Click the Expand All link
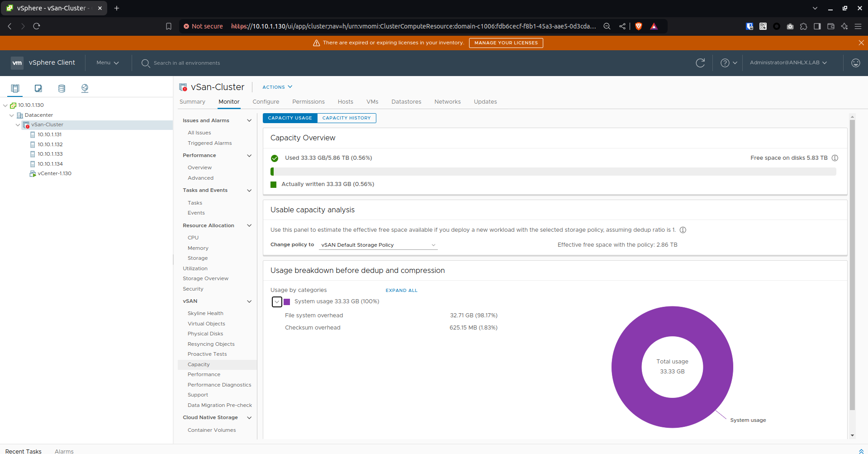The height and width of the screenshot is (454, 868). (x=401, y=291)
